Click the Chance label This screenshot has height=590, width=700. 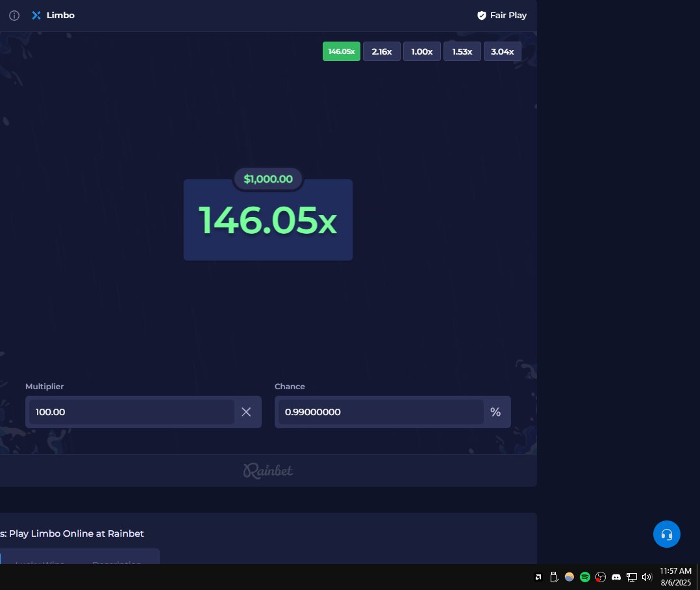[x=290, y=387]
